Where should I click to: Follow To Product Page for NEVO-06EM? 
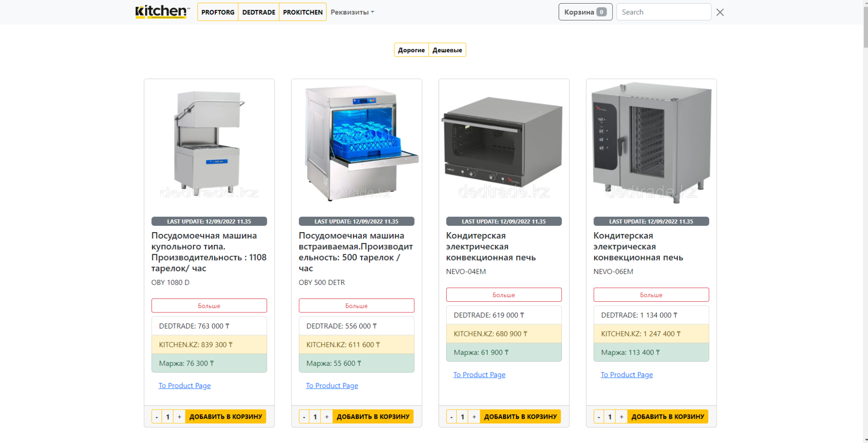pyautogui.click(x=627, y=375)
